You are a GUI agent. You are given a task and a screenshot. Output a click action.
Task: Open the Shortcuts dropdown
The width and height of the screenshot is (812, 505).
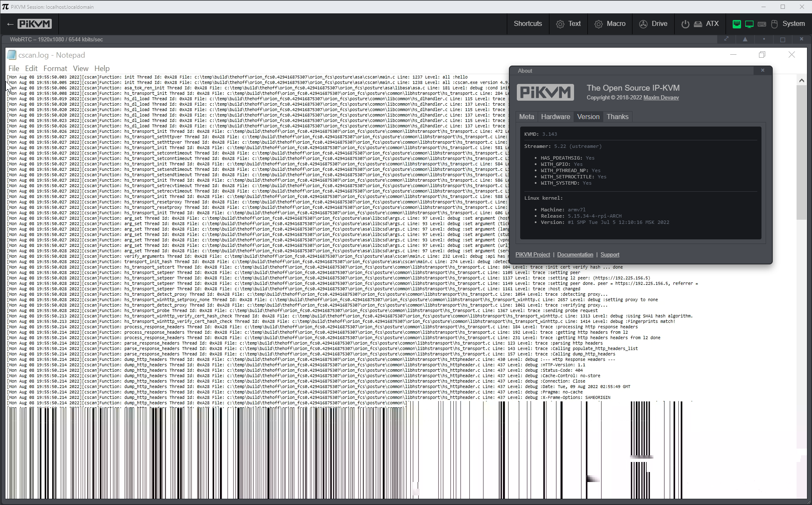(528, 24)
